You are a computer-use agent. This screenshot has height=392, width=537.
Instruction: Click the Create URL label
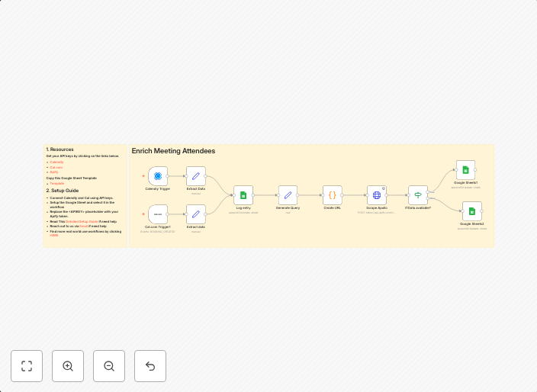pos(333,207)
